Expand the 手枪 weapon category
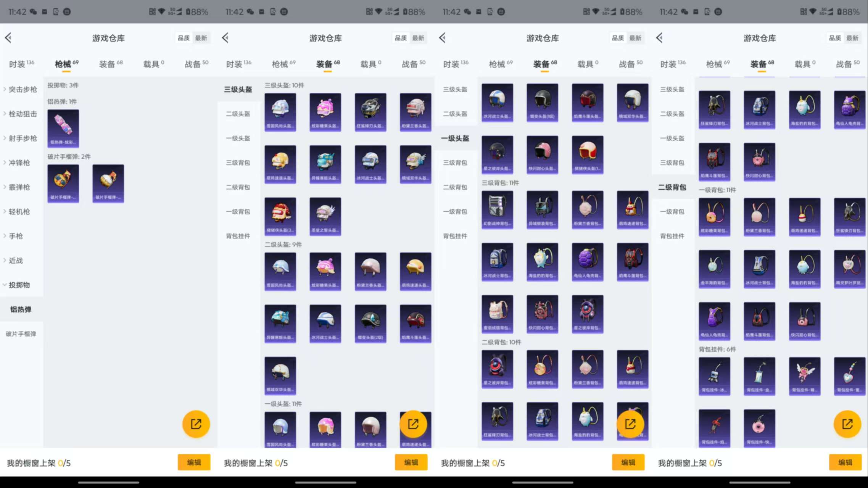Viewport: 868px width, 488px height. [15, 236]
